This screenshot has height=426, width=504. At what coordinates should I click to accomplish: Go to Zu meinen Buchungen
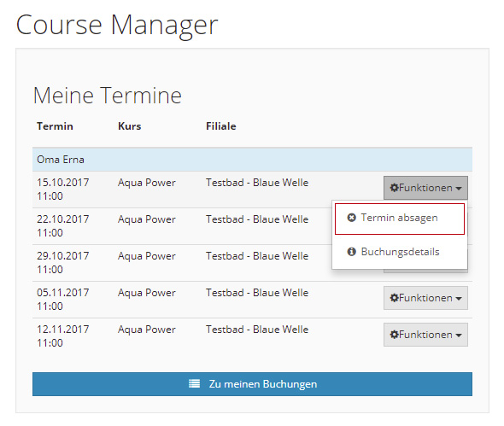click(252, 384)
